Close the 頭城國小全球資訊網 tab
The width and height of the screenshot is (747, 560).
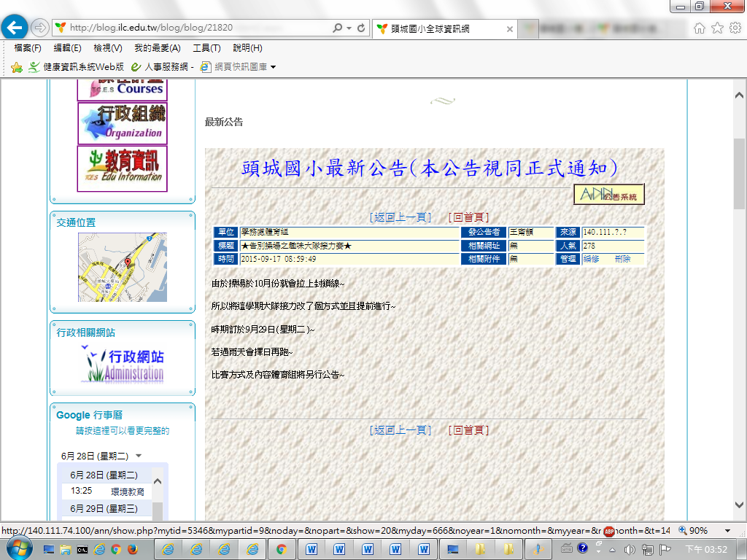pyautogui.click(x=509, y=29)
